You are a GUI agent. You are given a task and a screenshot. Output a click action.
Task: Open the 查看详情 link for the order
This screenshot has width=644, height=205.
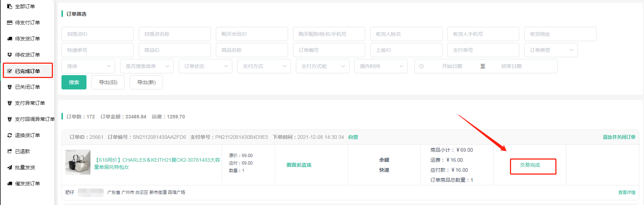coord(627,192)
